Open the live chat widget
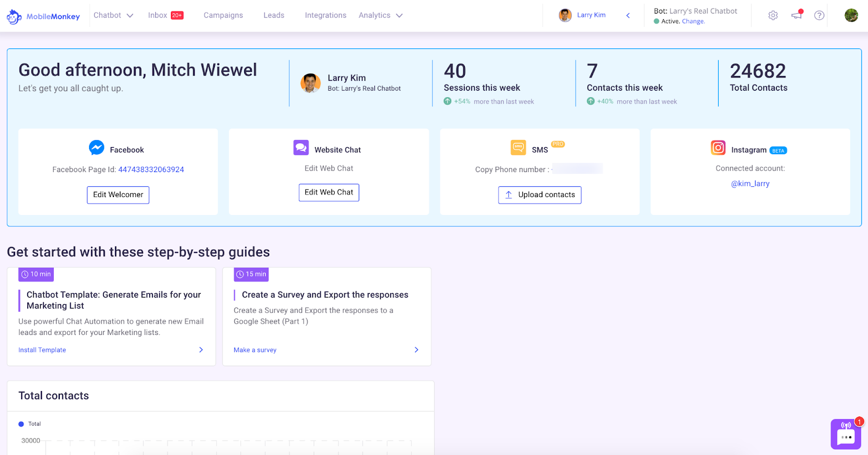Viewport: 868px width, 455px height. (x=846, y=434)
